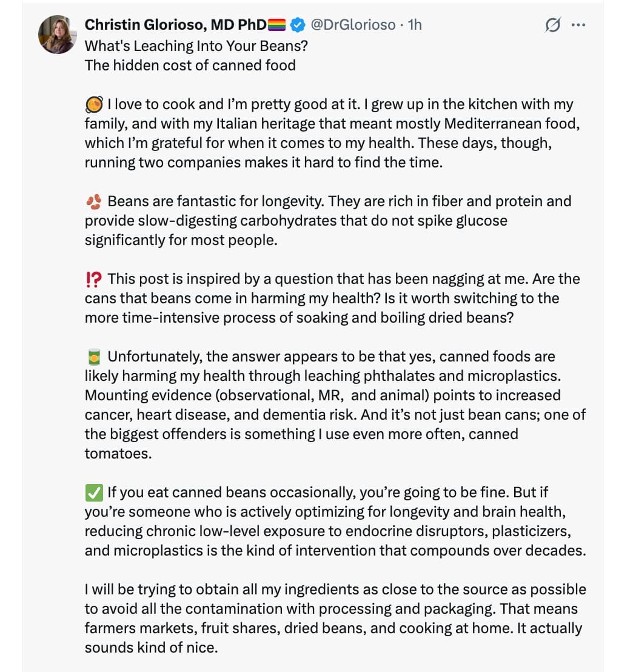The height and width of the screenshot is (672, 633).
Task: Click Christin Glorioso's profile avatar
Action: click(x=57, y=35)
